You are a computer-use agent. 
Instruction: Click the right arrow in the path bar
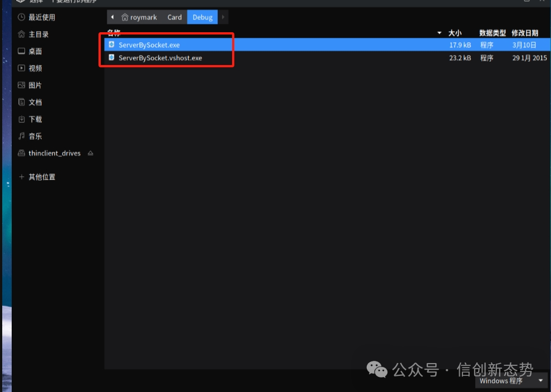(223, 17)
